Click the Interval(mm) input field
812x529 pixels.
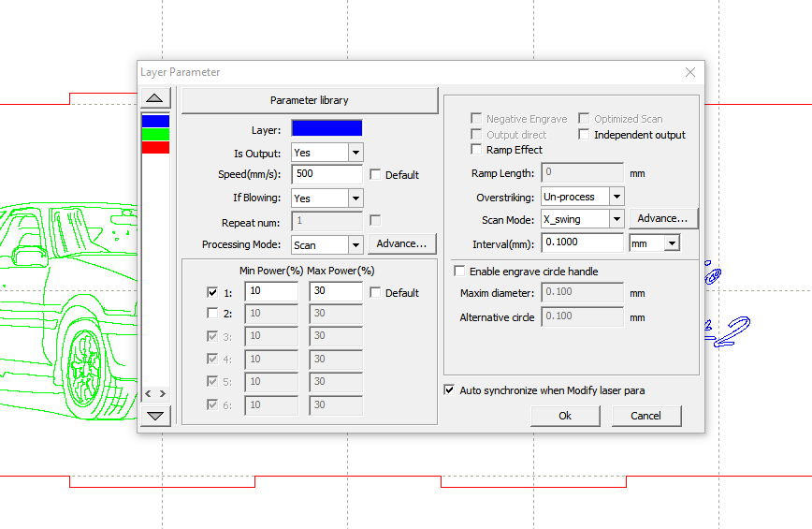[582, 242]
